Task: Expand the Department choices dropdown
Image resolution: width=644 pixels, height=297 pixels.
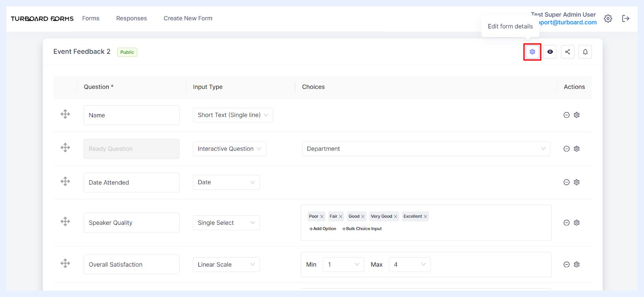Action: (x=426, y=149)
